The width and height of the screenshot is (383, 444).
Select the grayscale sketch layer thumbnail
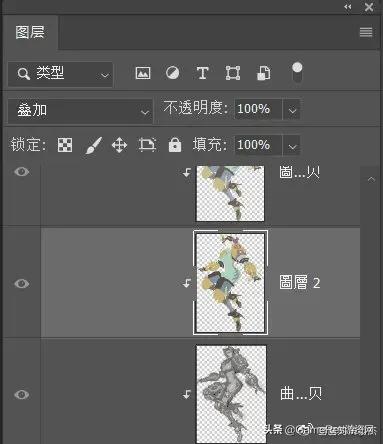[231, 394]
